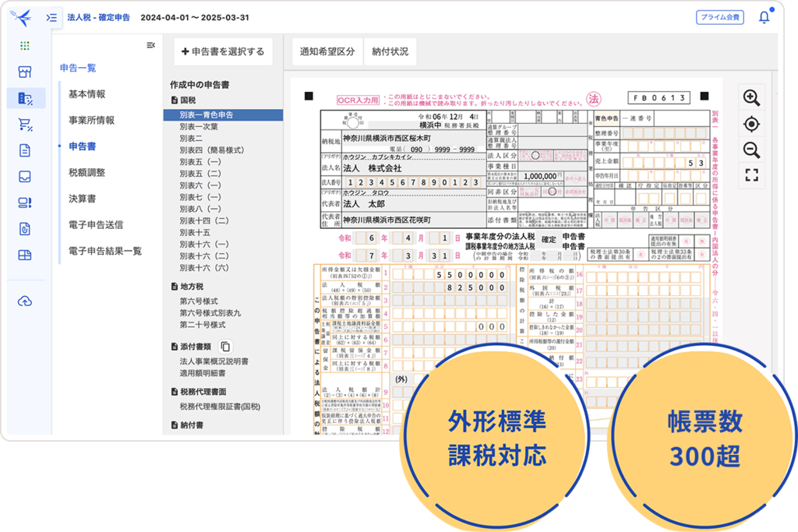Click the プライム会費 button
This screenshot has width=798, height=532.
point(720,17)
